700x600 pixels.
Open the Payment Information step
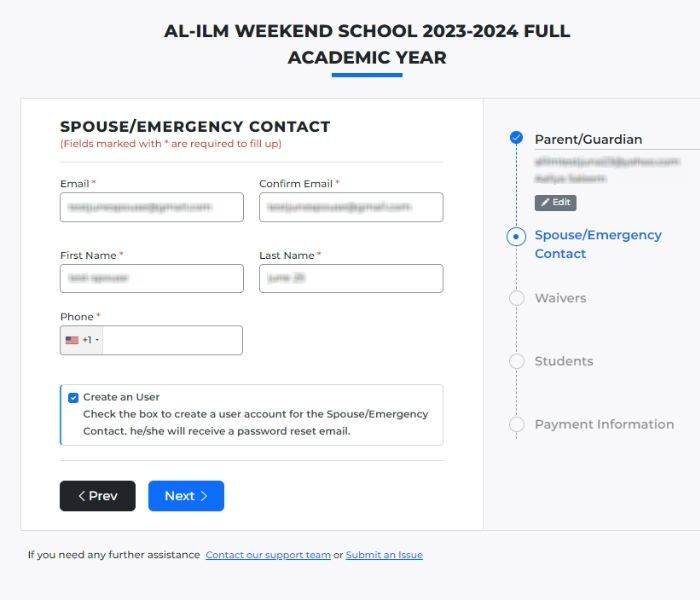[x=604, y=424]
